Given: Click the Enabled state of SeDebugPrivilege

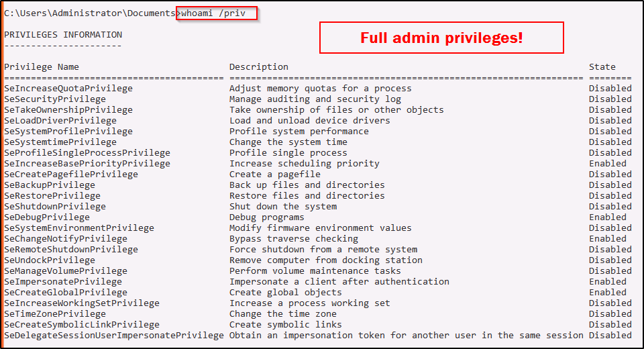Looking at the screenshot, I should pos(607,217).
